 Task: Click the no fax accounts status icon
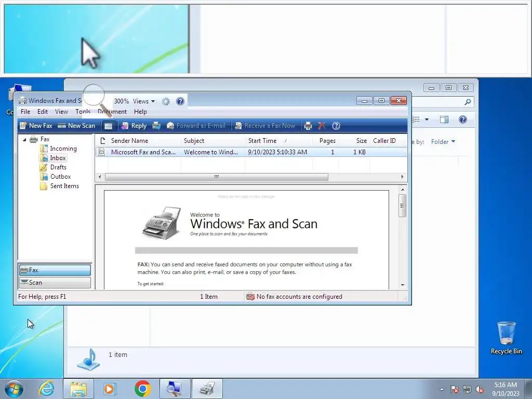[x=250, y=297]
